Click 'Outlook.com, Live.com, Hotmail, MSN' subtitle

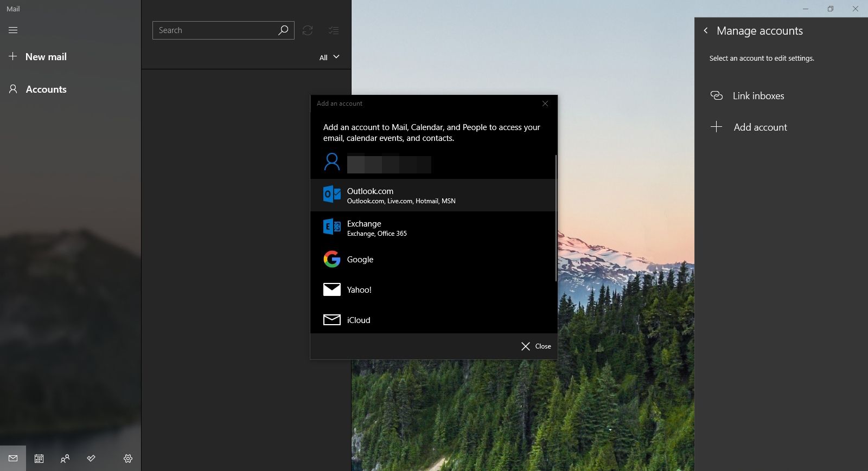tap(401, 201)
